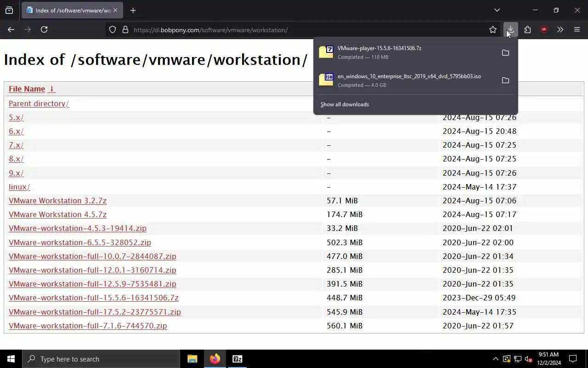This screenshot has width=588, height=368.
Task: Open the notification center icon
Action: 573,359
